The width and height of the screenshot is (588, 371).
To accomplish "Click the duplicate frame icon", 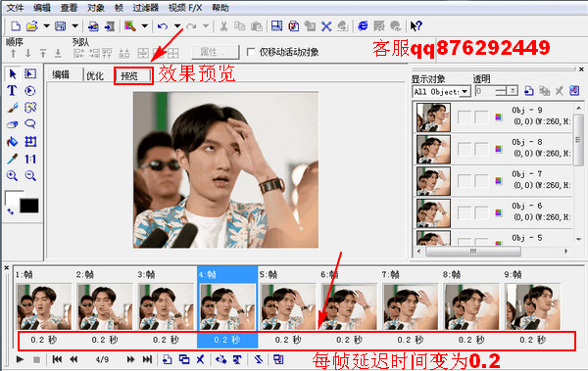I will pos(184,359).
